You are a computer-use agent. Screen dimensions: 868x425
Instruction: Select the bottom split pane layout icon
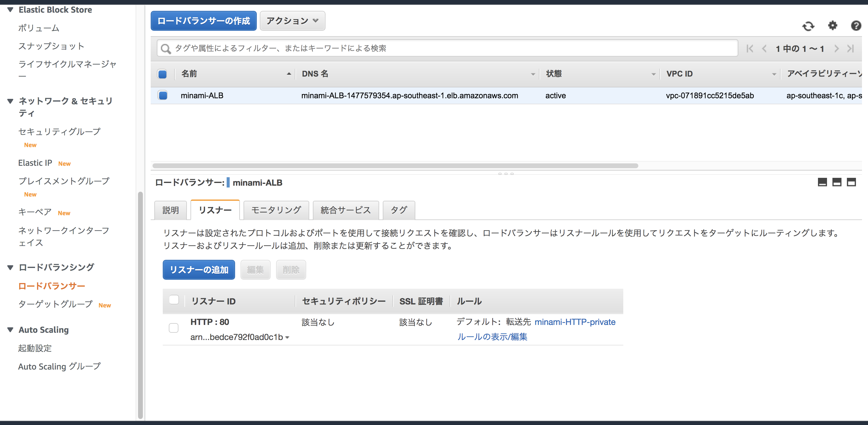click(822, 182)
